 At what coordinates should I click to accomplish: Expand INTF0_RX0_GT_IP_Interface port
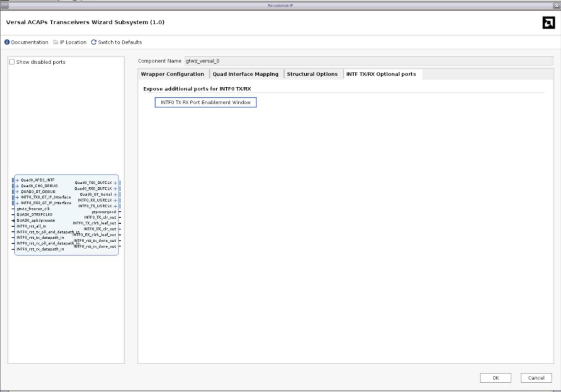[x=17, y=203]
